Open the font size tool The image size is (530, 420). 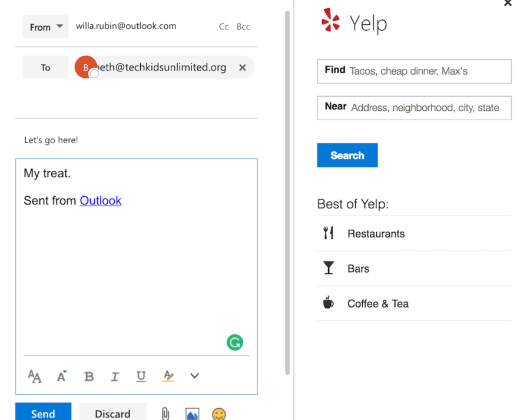35,376
